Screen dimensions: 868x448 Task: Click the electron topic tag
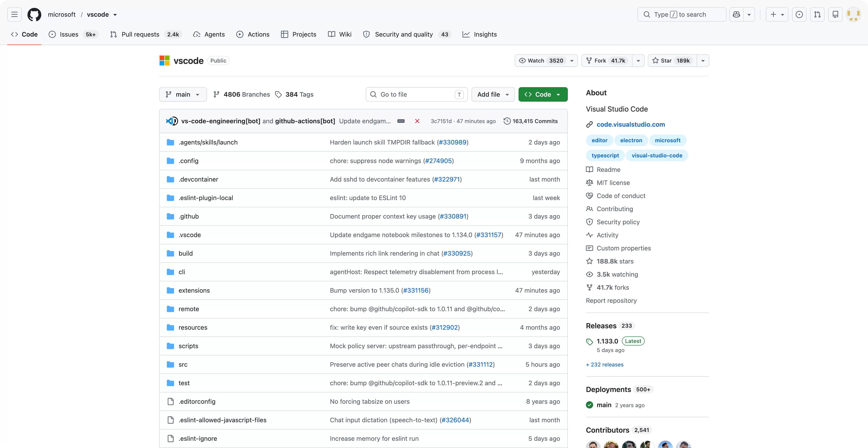(631, 140)
